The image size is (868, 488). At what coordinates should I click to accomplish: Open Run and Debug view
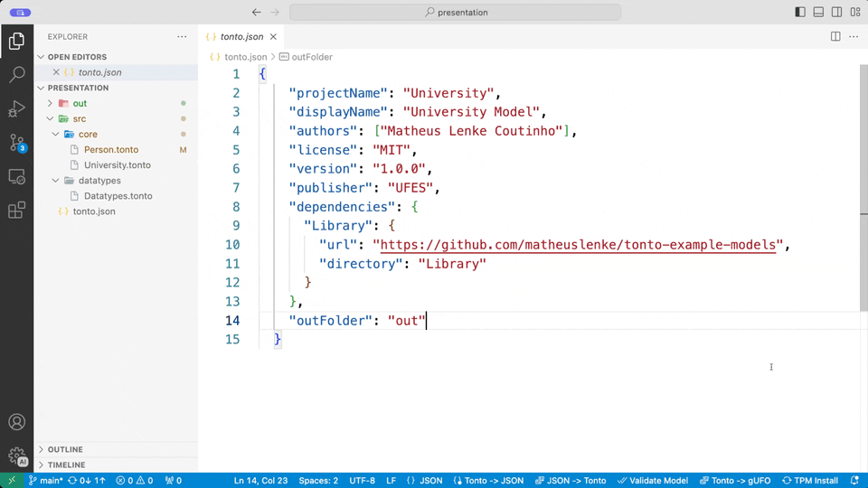(16, 108)
